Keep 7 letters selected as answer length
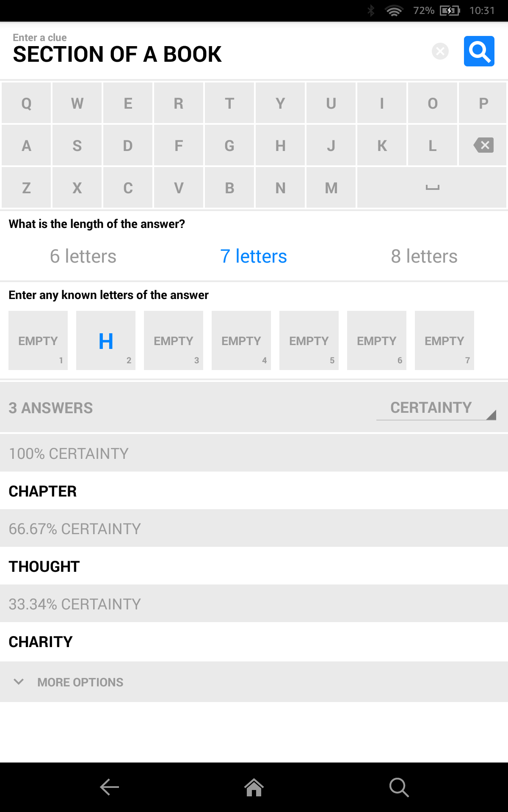 (x=254, y=256)
